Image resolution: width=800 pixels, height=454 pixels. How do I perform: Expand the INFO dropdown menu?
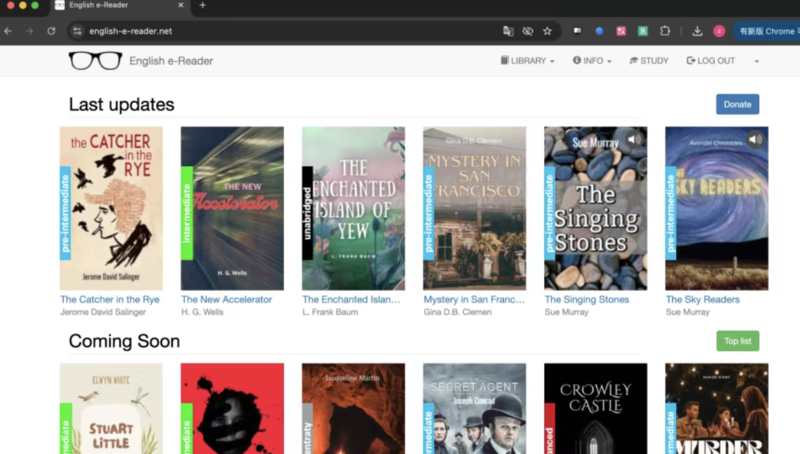tap(592, 61)
